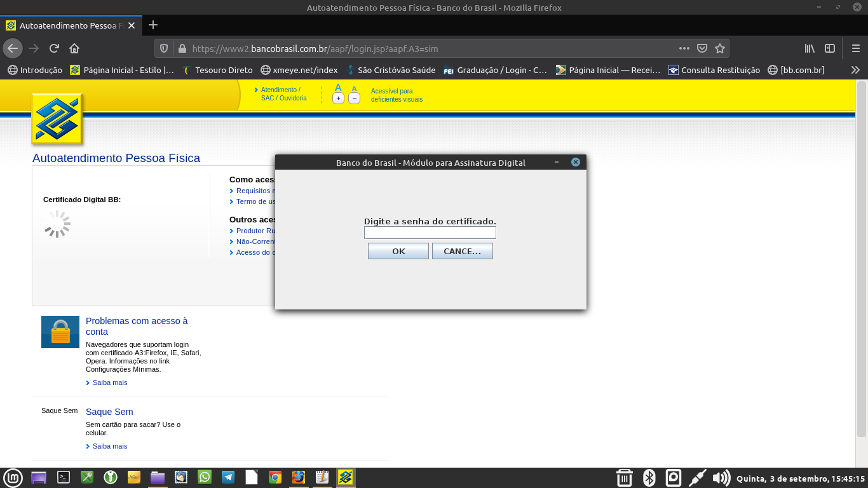The width and height of the screenshot is (868, 488).
Task: Open the [bb.com.br] bookmark
Action: (x=796, y=70)
